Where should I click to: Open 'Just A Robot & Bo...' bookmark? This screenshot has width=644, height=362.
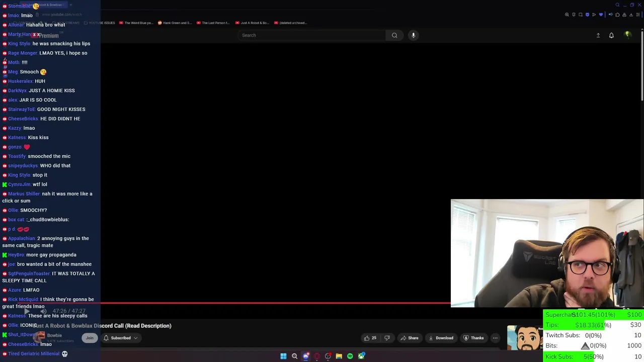pos(252,23)
